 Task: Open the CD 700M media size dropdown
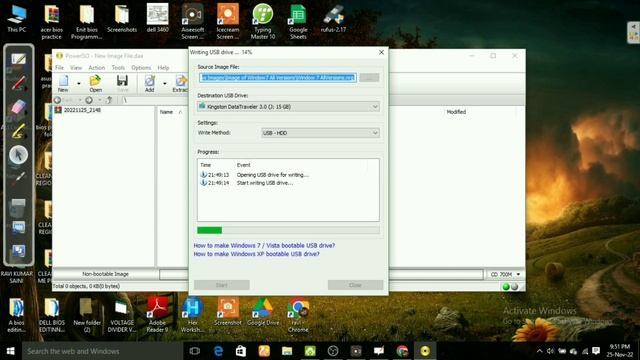504,274
